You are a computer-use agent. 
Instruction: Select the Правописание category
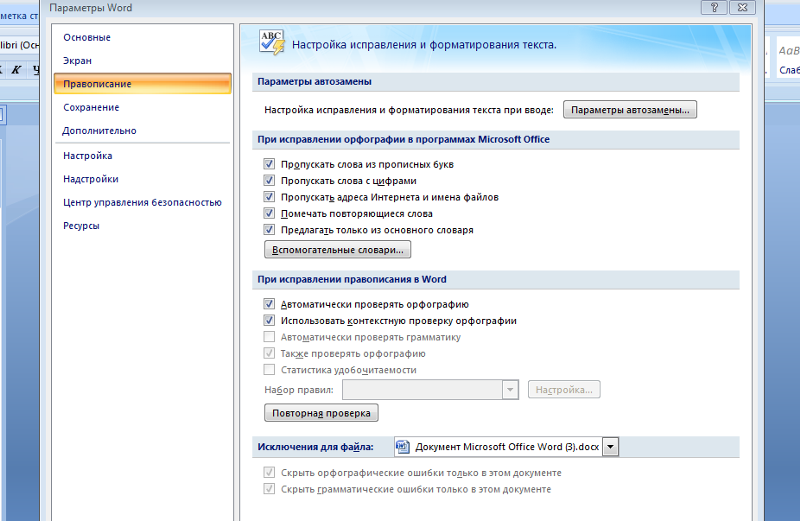pyautogui.click(x=142, y=84)
